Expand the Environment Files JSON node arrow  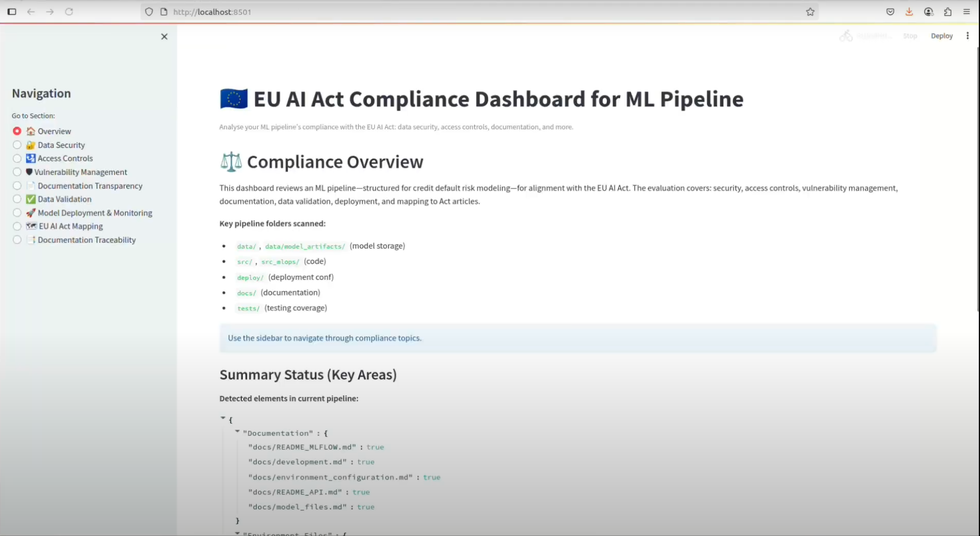click(237, 533)
